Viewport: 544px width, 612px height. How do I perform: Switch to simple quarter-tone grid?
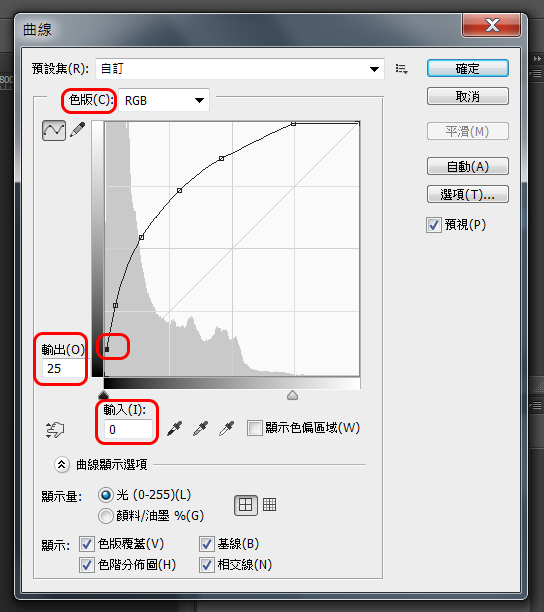(245, 505)
